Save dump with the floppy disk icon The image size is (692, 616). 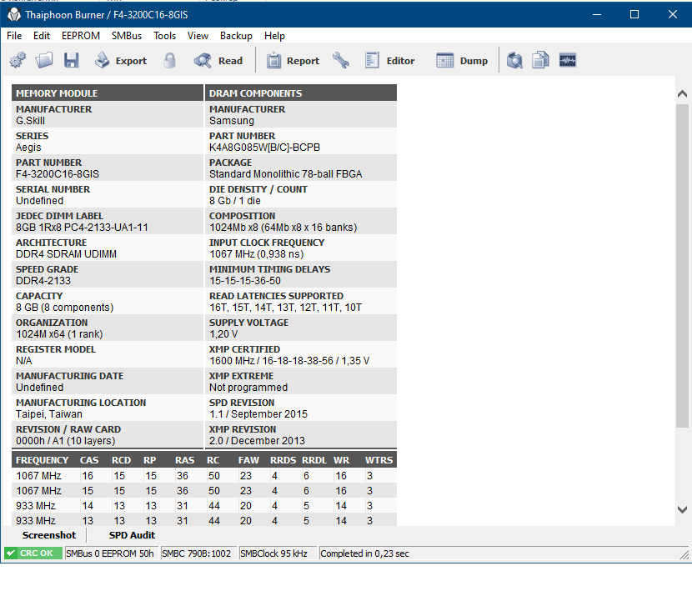point(71,61)
